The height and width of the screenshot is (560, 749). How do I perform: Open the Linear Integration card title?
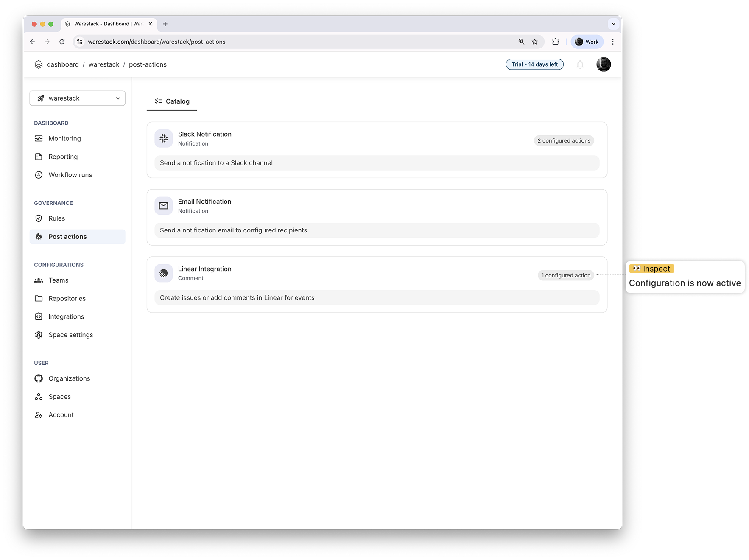pos(205,269)
